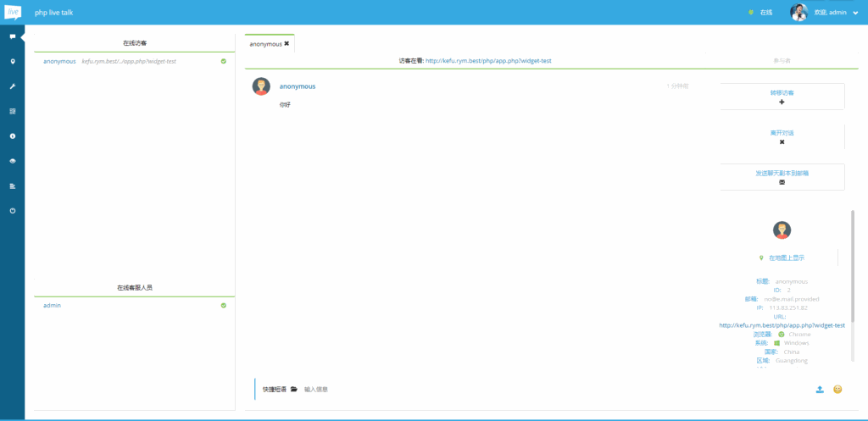
Task: Click the 输入信息 message input field
Action: coord(509,390)
